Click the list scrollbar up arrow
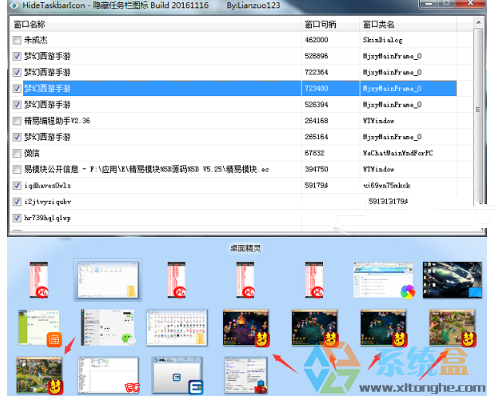Image resolution: width=496 pixels, height=400 pixels. 478,22
